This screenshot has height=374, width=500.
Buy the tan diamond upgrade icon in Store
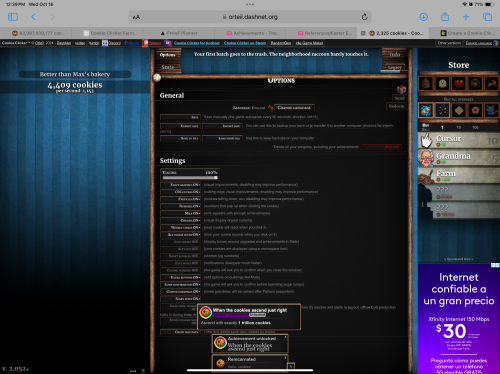coord(459,110)
